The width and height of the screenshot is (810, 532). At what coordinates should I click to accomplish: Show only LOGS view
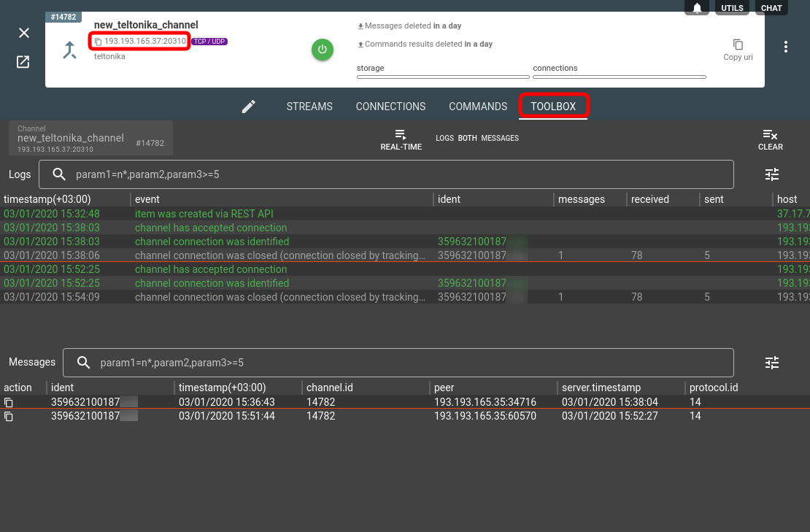444,138
